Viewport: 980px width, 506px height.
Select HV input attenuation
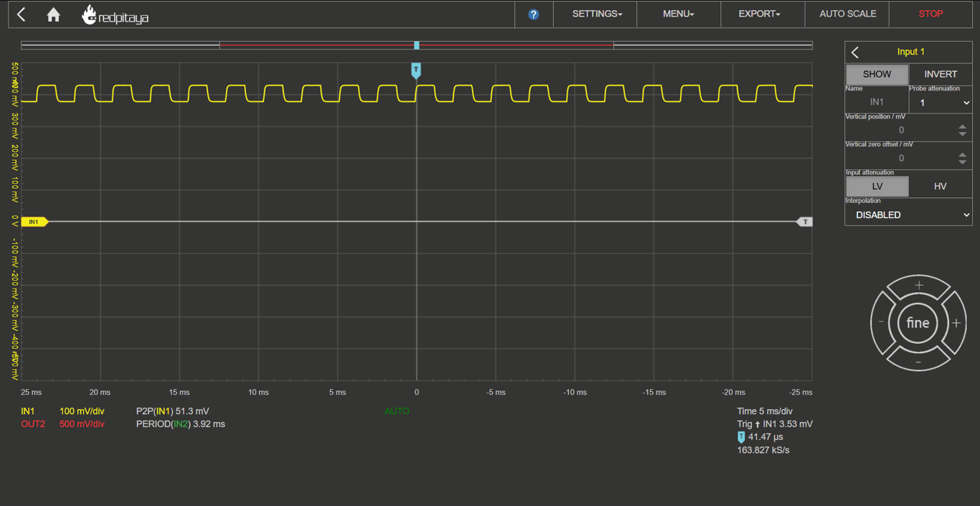(941, 186)
